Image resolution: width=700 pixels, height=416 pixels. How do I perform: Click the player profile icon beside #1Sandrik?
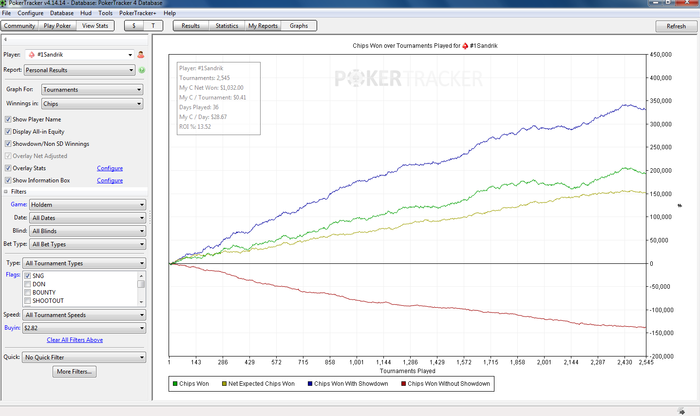[x=141, y=54]
